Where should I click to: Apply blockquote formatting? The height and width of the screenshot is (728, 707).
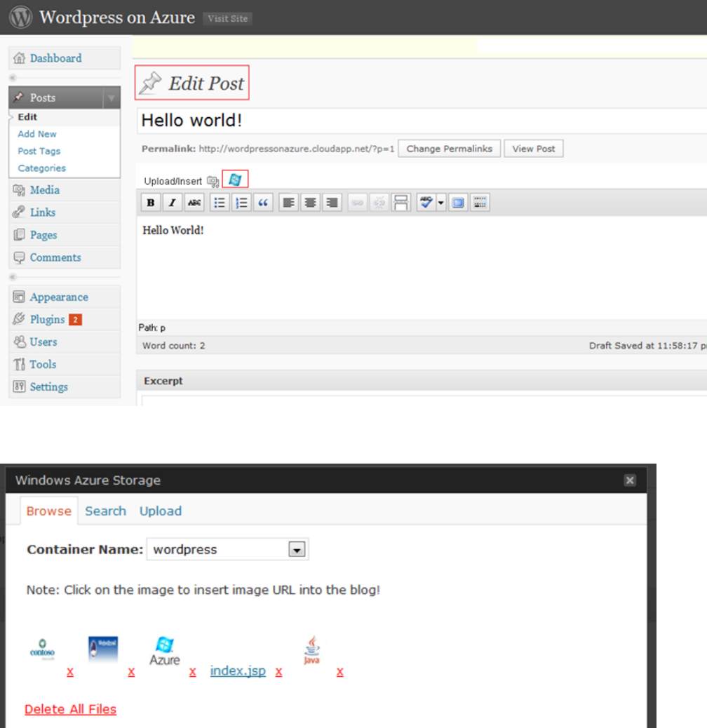[263, 203]
